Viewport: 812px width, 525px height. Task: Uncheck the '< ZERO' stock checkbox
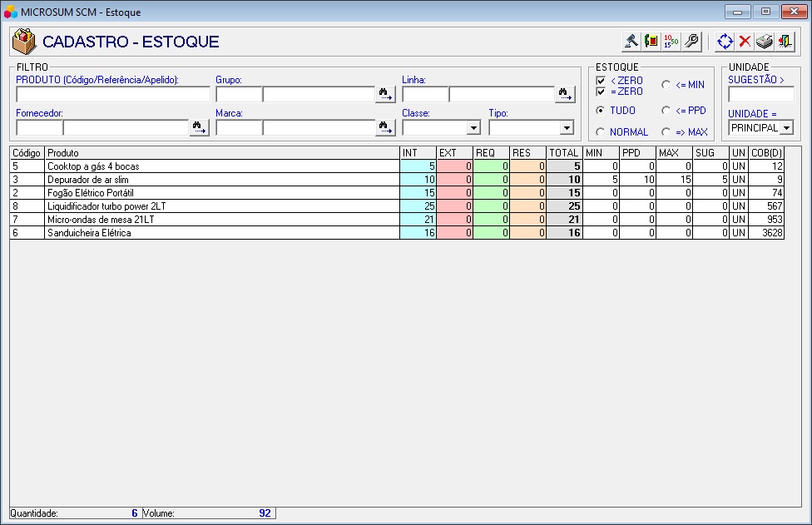tap(601, 81)
